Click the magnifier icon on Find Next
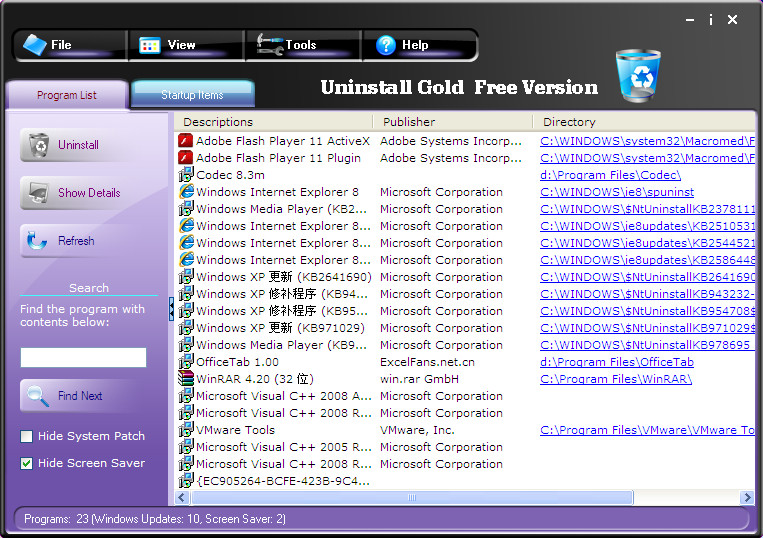 click(x=38, y=396)
